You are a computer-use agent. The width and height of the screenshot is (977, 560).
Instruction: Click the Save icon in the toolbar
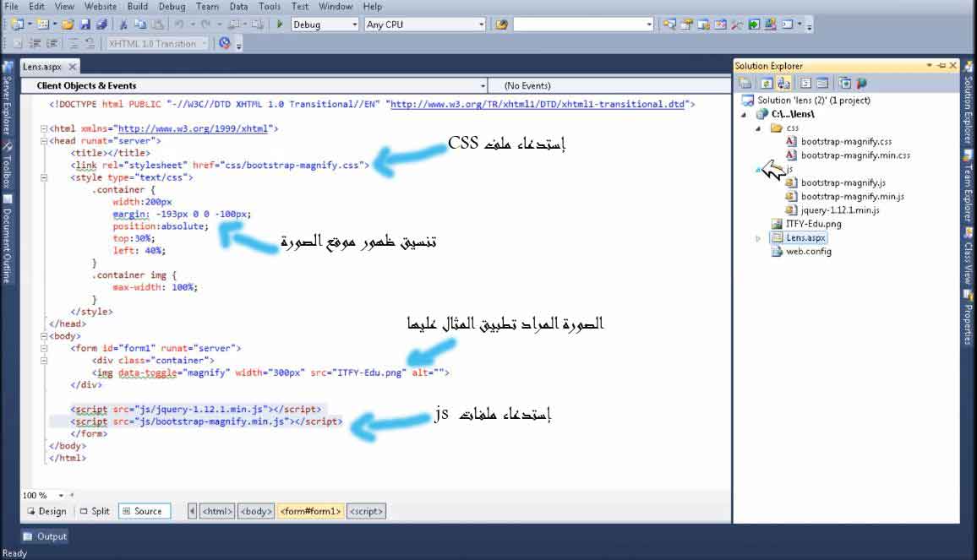pos(87,24)
